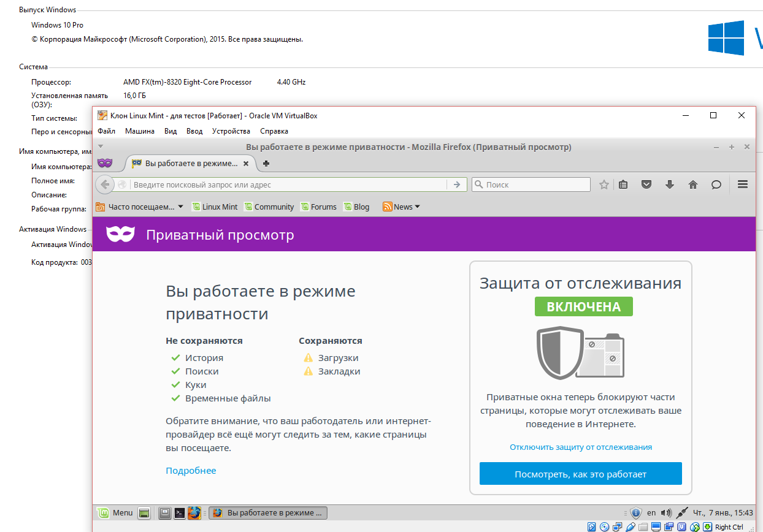
Task: Go to the Firefox home page icon
Action: click(x=693, y=184)
